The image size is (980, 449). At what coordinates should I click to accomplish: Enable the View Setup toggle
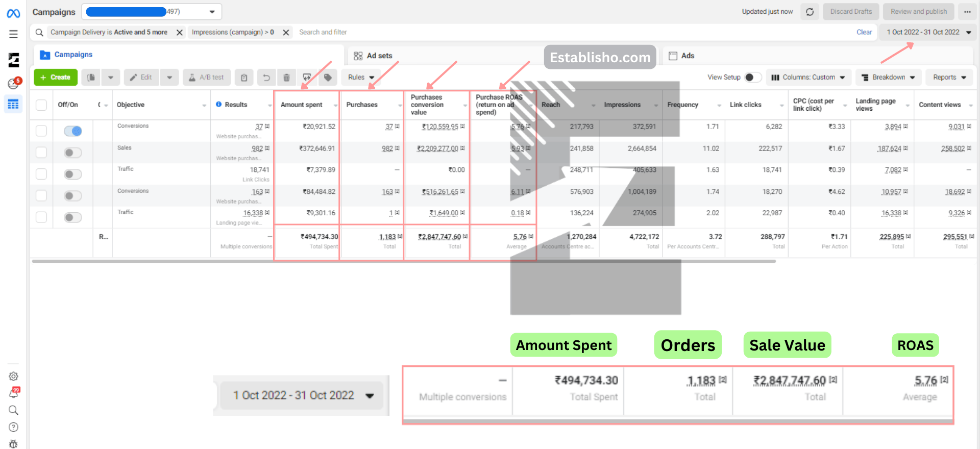coord(752,78)
